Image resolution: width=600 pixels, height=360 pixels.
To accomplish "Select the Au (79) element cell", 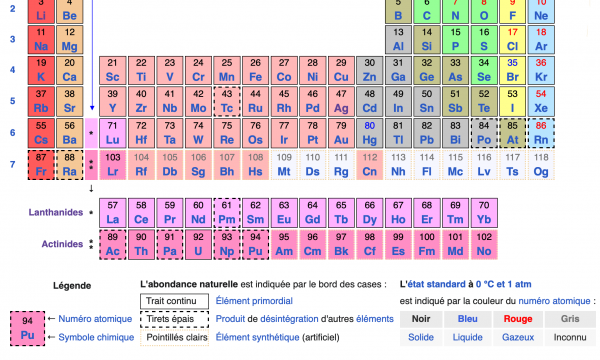I will 341,133.
